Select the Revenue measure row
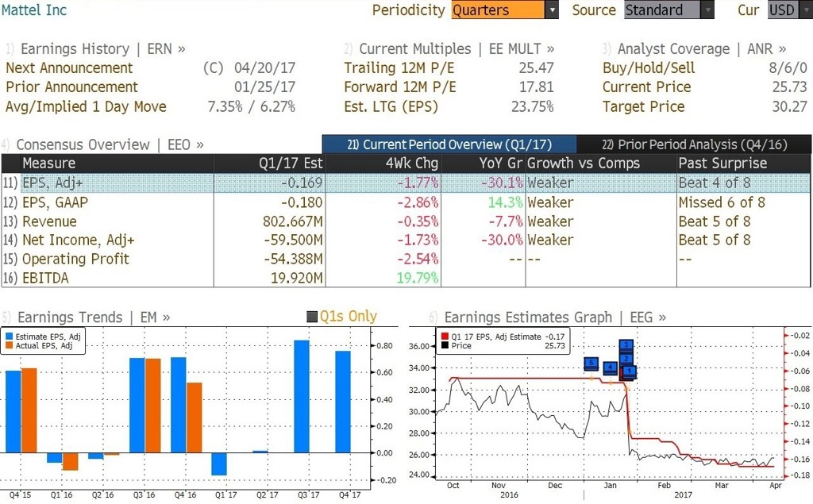 click(406, 221)
